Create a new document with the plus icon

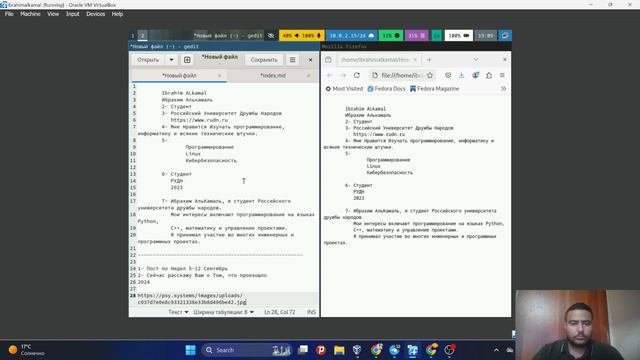point(187,60)
